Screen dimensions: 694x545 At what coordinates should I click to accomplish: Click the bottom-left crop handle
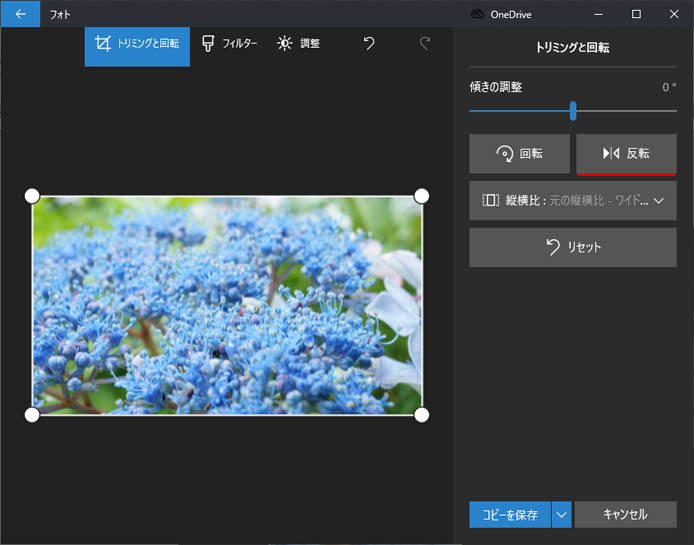[32, 415]
